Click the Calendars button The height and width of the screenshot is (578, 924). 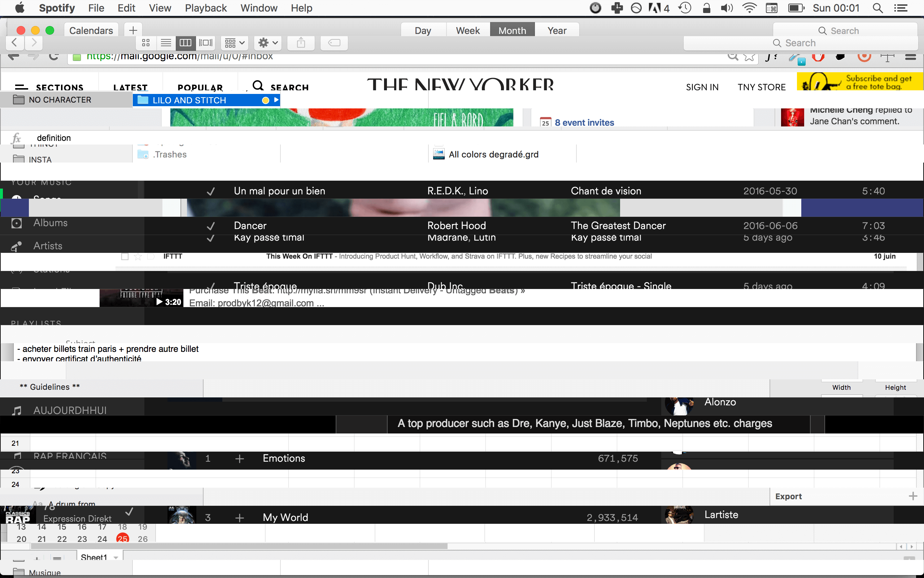point(91,30)
